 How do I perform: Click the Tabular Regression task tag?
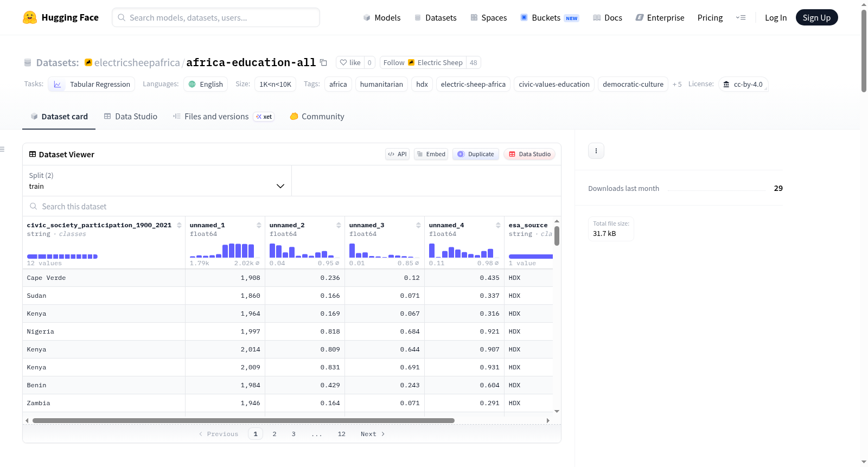pyautogui.click(x=92, y=84)
